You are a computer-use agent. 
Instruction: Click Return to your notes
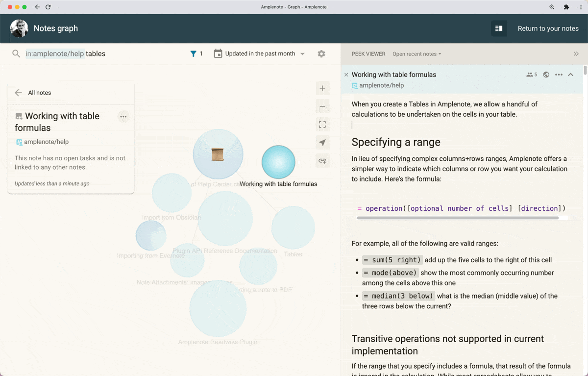548,28
